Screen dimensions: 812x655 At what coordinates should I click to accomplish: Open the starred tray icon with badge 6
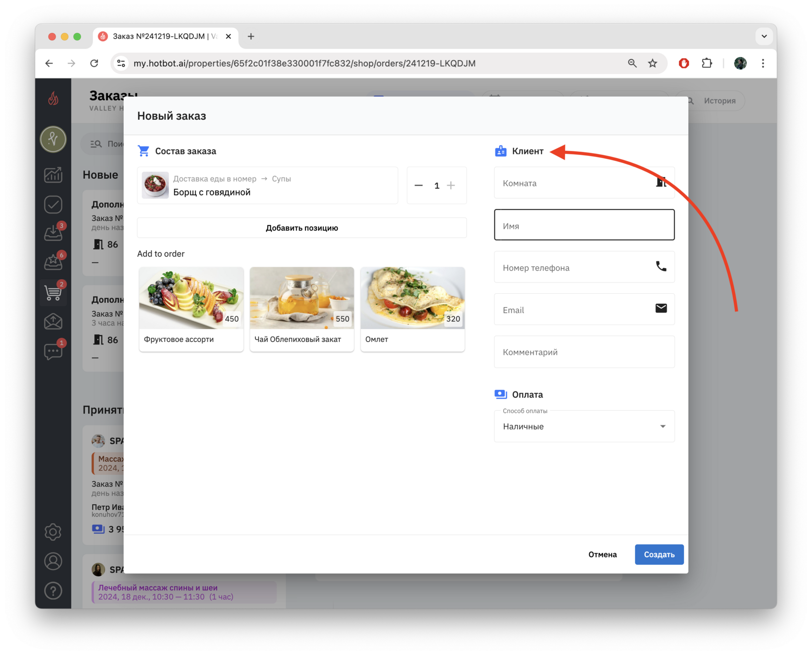click(x=53, y=262)
